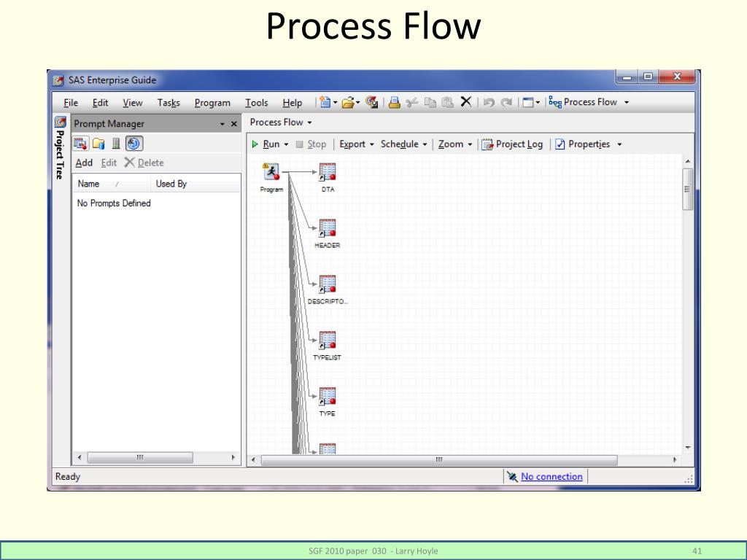747x560 pixels.
Task: Select the Program node icon
Action: point(271,171)
